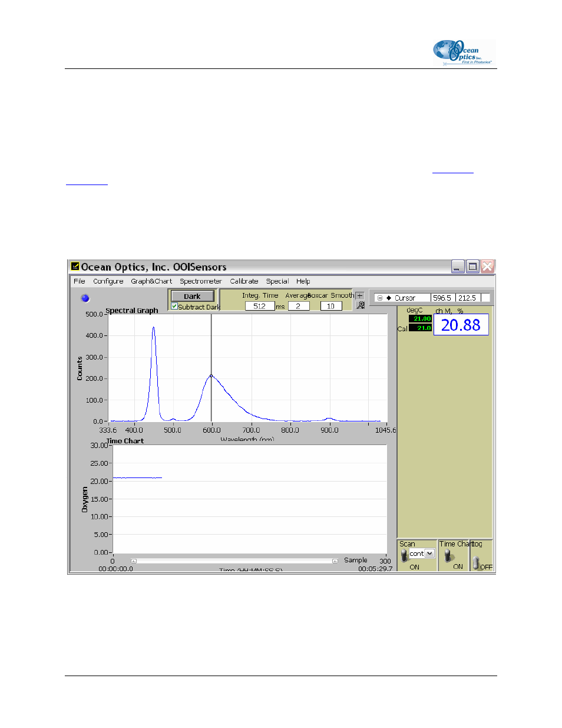This screenshot has width=562, height=728.
Task: Open the Calibrate menu
Action: coord(244,282)
